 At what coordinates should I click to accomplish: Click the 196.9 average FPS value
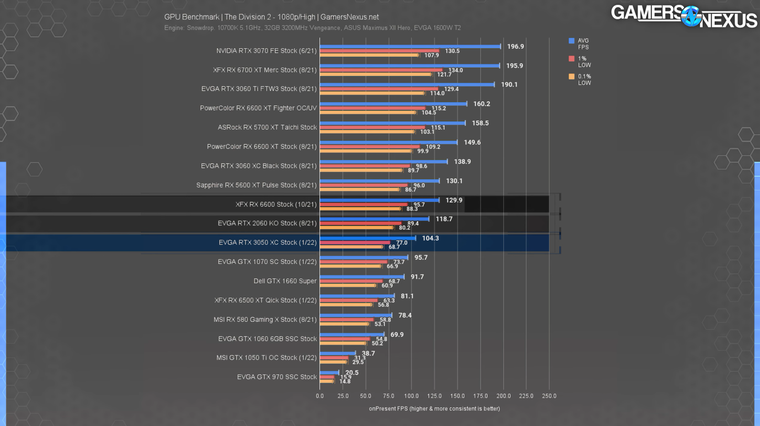click(x=516, y=47)
